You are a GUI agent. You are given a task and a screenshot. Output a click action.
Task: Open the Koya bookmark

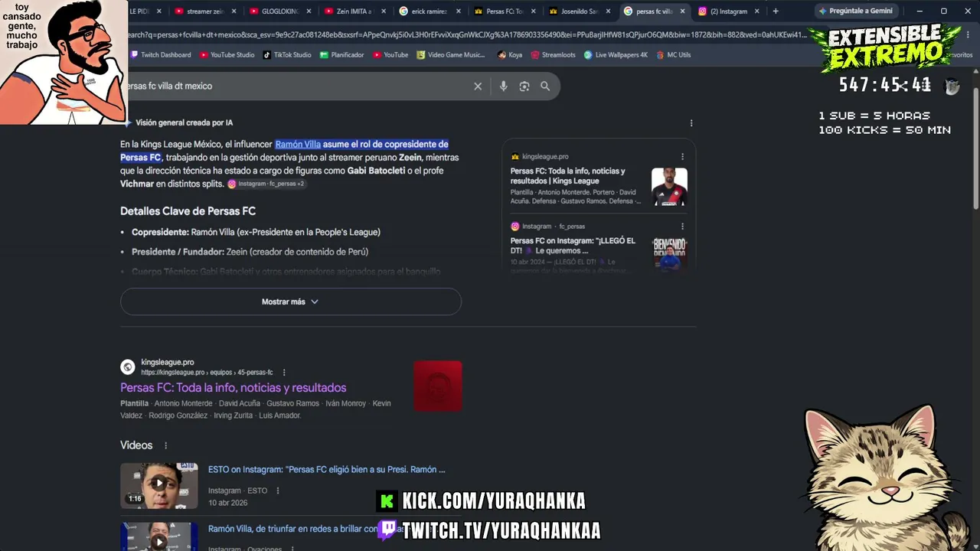pyautogui.click(x=510, y=55)
